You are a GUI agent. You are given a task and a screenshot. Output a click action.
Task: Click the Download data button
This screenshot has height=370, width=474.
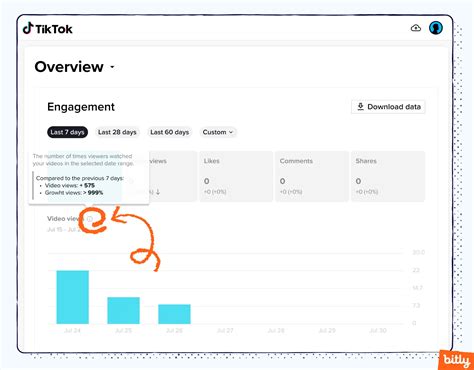tap(388, 107)
